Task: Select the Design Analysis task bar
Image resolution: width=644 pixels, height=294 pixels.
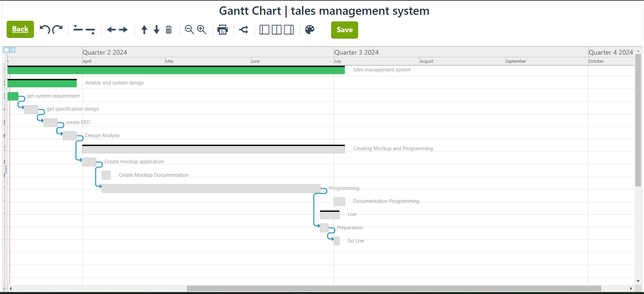Action: click(70, 136)
